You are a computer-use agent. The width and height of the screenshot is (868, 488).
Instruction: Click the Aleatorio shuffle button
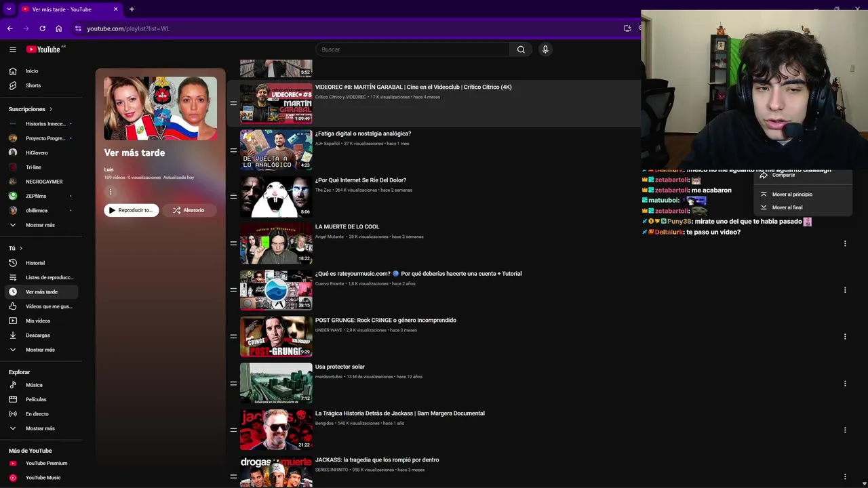click(189, 210)
